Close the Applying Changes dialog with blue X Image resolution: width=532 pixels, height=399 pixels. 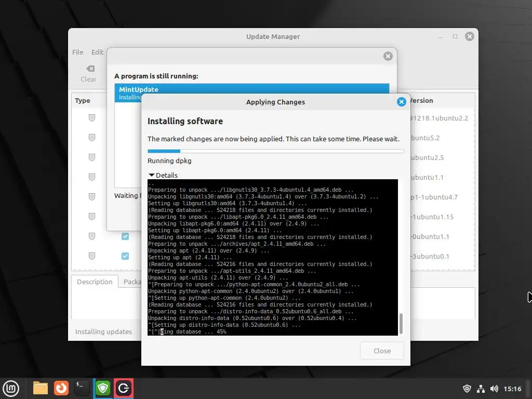click(402, 102)
